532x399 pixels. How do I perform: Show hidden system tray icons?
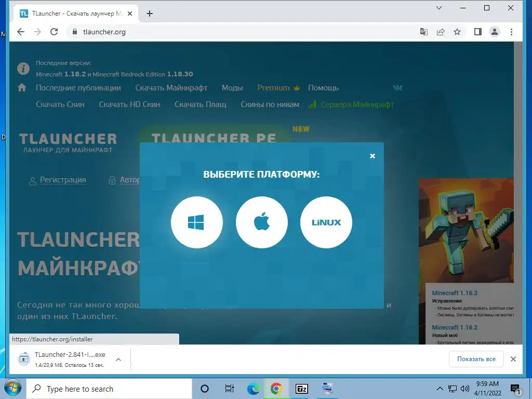tap(440, 389)
